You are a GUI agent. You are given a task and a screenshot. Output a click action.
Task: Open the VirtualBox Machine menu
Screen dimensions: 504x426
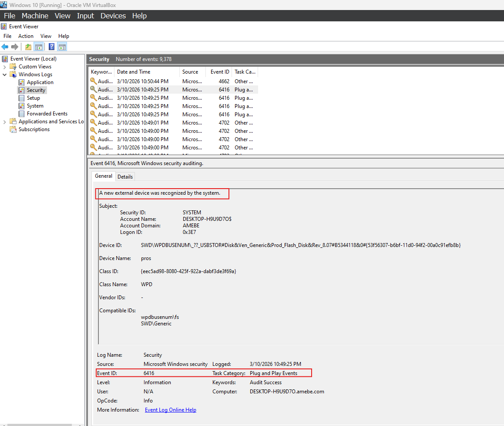pos(35,16)
